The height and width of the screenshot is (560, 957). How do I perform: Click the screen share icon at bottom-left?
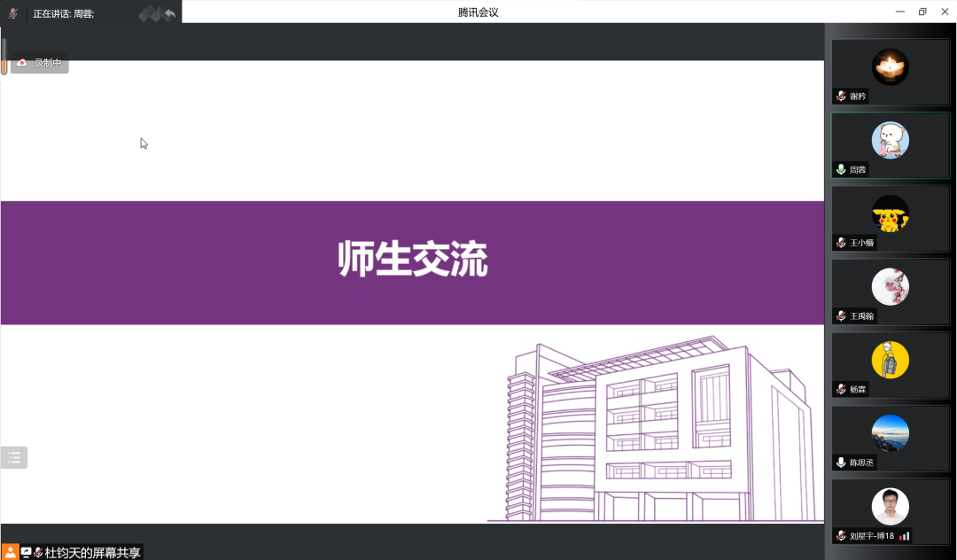tap(26, 552)
